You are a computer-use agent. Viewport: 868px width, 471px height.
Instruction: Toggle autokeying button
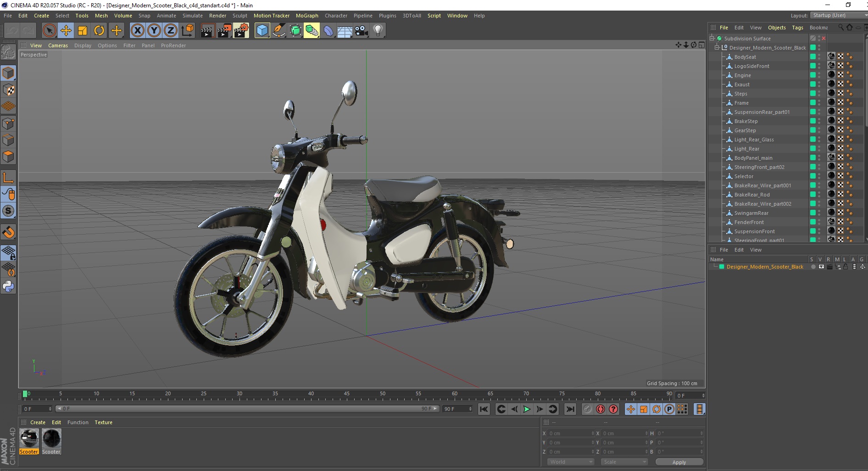(x=601, y=409)
